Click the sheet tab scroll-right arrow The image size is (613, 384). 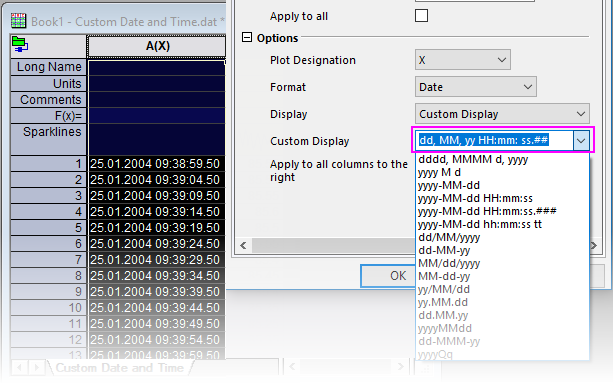pyautogui.click(x=36, y=368)
